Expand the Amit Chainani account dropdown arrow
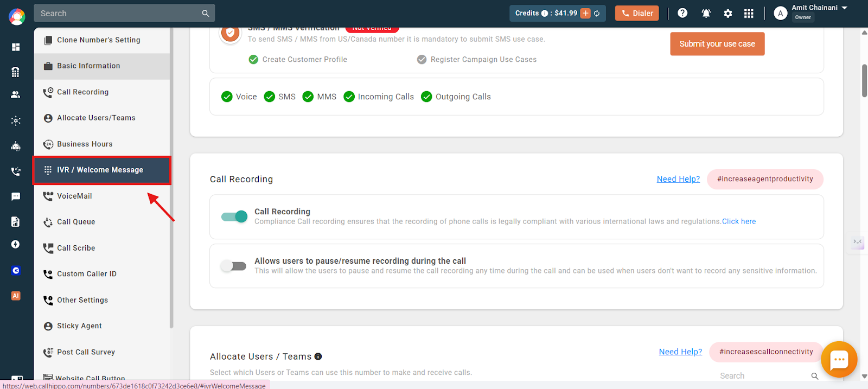Viewport: 868px width, 389px height. pos(844,8)
